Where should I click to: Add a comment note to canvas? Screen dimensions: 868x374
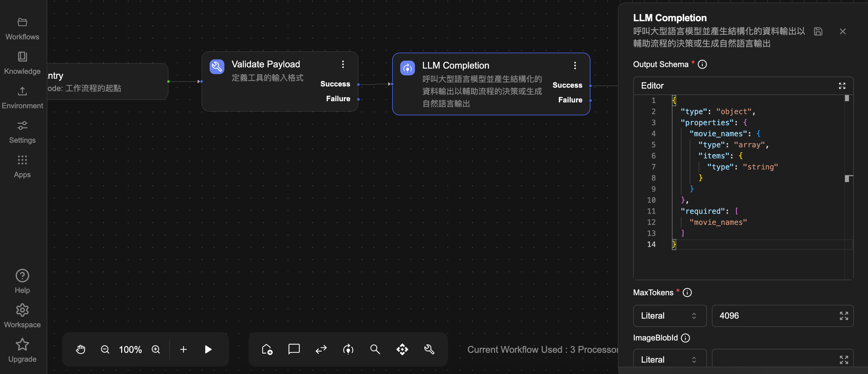click(294, 349)
